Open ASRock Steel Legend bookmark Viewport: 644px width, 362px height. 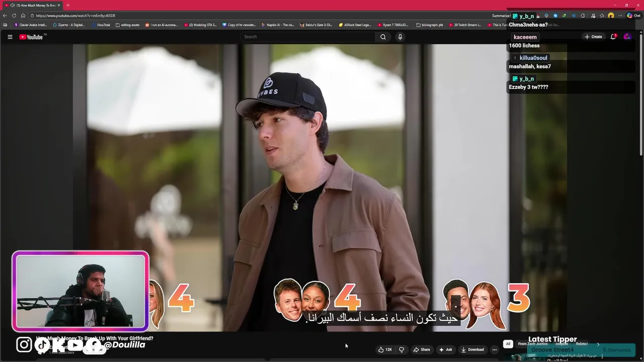(x=355, y=25)
